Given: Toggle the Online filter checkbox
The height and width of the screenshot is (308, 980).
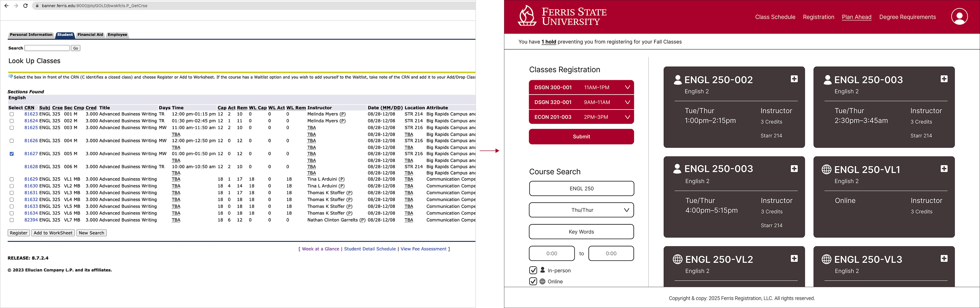Looking at the screenshot, I should (x=533, y=281).
